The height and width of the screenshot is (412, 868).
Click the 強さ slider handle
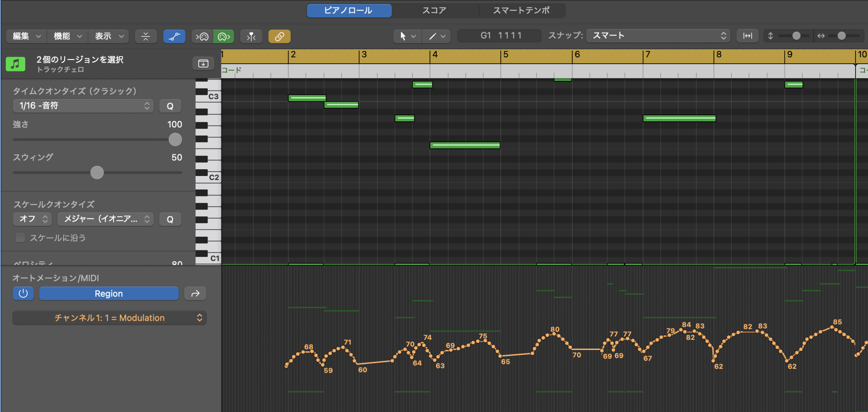[175, 140]
